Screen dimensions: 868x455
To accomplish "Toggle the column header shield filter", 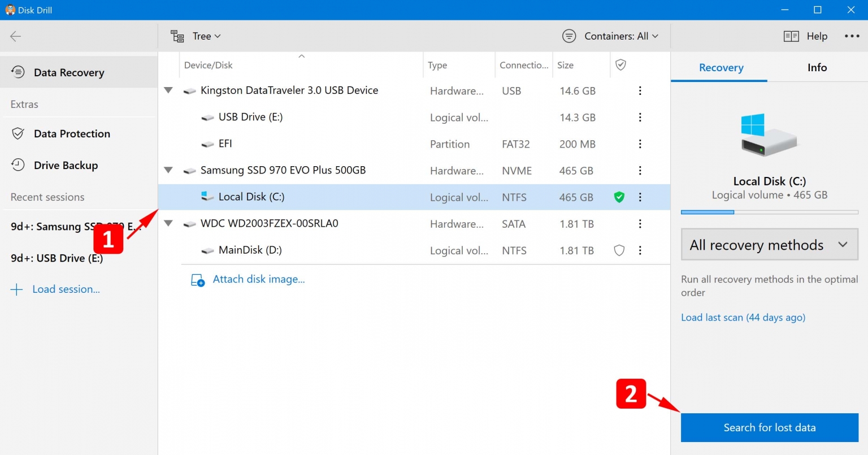I will 620,64.
